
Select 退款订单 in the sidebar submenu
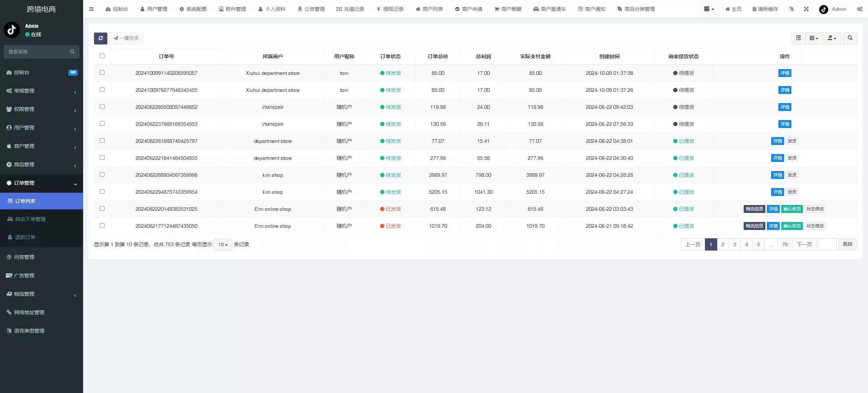(25, 237)
